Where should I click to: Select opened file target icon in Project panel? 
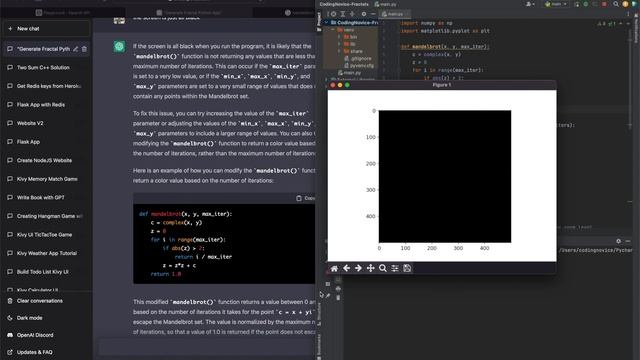[333, 14]
